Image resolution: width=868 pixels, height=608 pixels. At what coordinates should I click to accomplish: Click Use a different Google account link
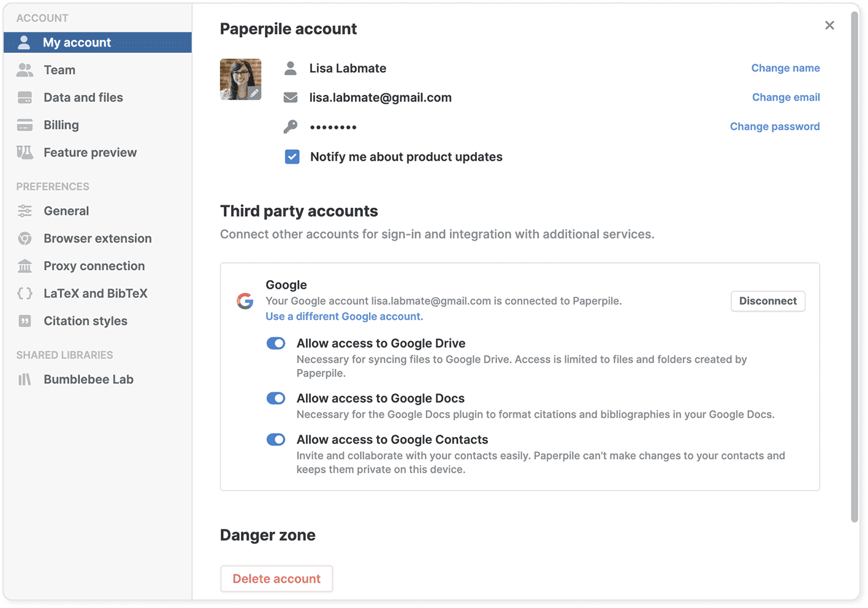(344, 316)
